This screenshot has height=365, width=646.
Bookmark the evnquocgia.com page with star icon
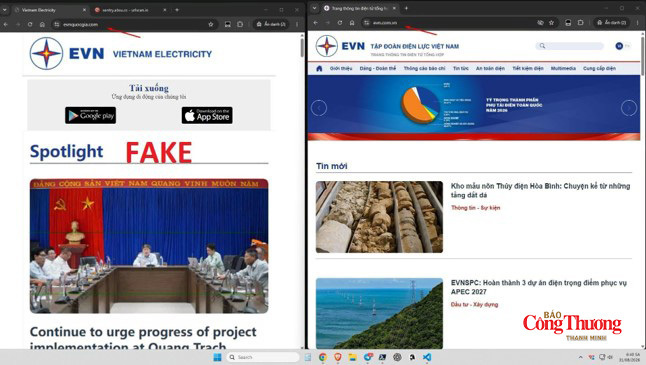[x=211, y=25]
